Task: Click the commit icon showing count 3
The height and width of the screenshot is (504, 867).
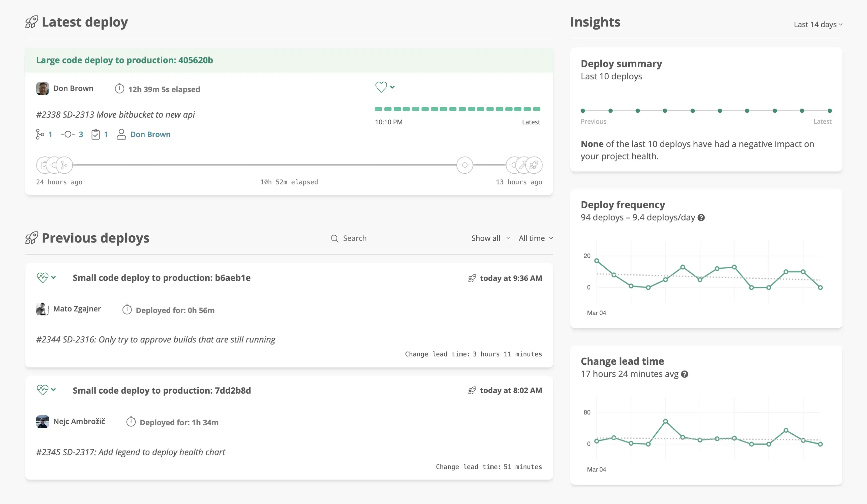Action: coord(68,134)
